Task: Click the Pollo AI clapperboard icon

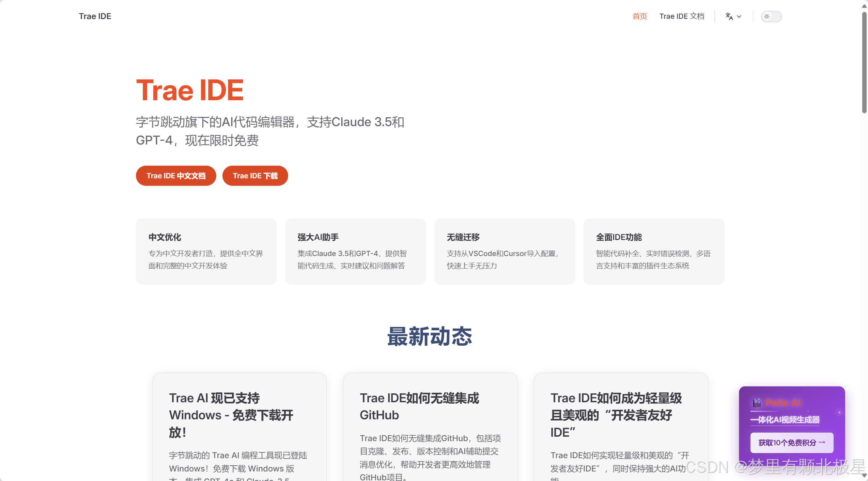Action: click(757, 403)
